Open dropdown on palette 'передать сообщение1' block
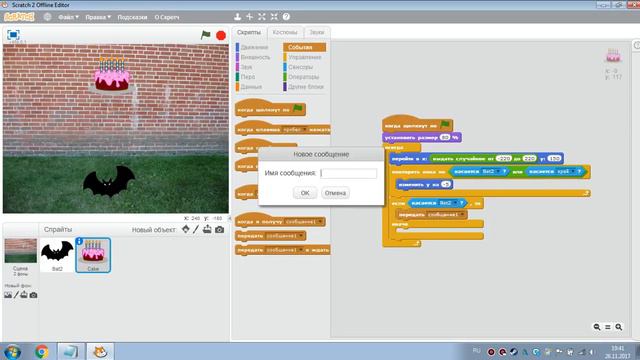Image resolution: width=640 pixels, height=360 pixels. 301,236
